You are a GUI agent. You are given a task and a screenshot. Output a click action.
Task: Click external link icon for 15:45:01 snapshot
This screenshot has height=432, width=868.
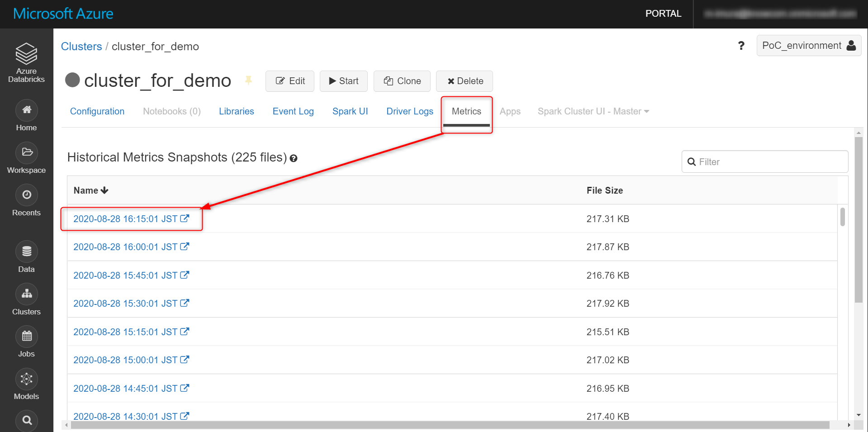click(185, 275)
